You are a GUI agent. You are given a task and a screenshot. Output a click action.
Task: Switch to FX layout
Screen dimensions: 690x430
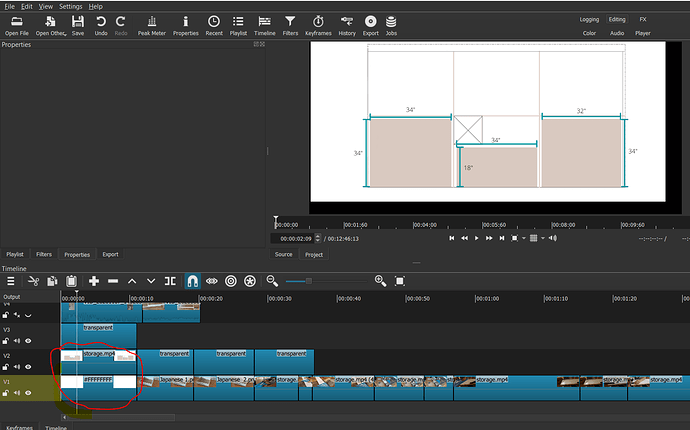[643, 19]
